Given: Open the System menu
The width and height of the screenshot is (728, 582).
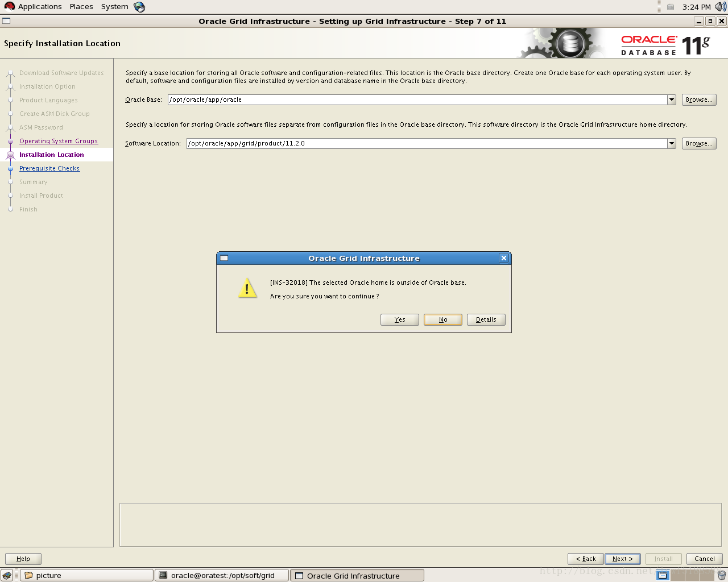Looking at the screenshot, I should point(115,7).
